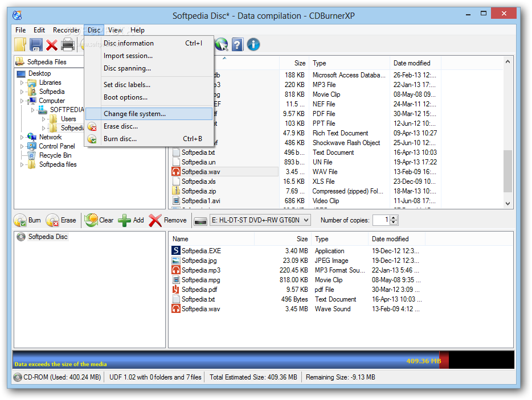The image size is (532, 400).
Task: Sort compilation list by Name column header
Action: pyautogui.click(x=212, y=239)
